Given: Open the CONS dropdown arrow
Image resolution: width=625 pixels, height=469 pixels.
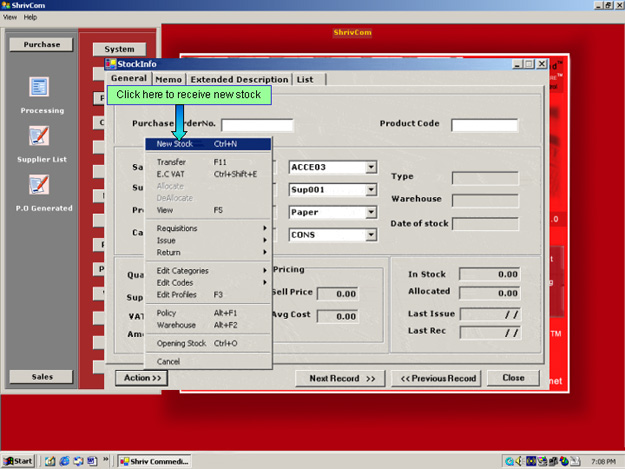Looking at the screenshot, I should click(370, 235).
